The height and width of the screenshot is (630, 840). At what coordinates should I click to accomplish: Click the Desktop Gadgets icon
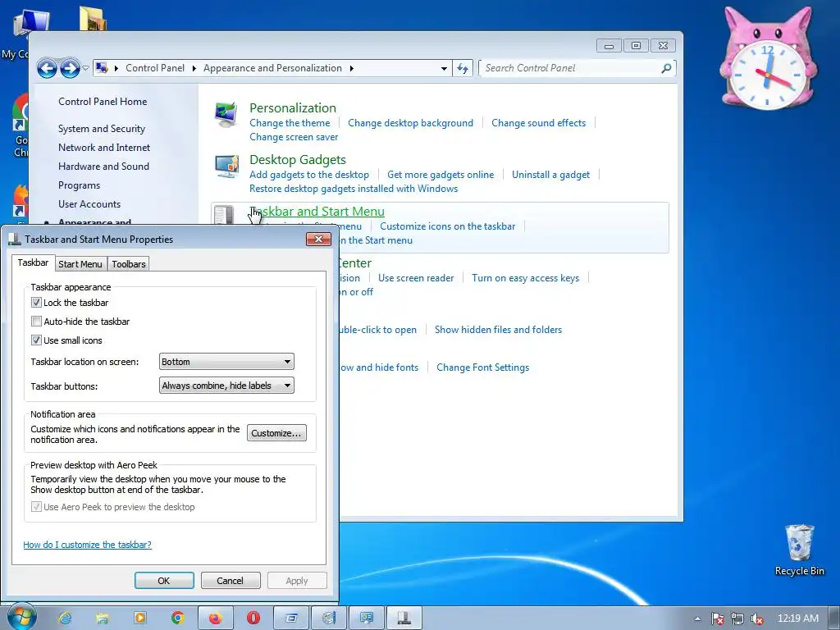coord(227,166)
